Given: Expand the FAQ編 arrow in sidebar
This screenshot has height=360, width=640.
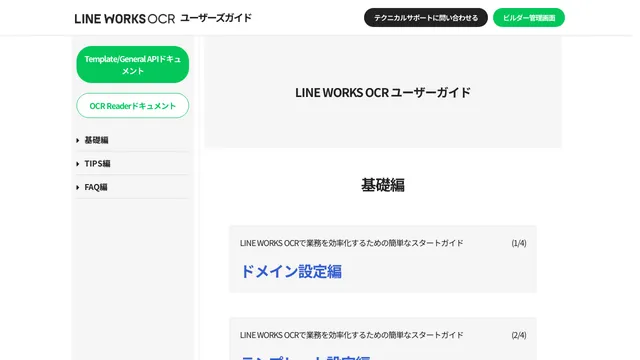Looking at the screenshot, I should (78, 187).
